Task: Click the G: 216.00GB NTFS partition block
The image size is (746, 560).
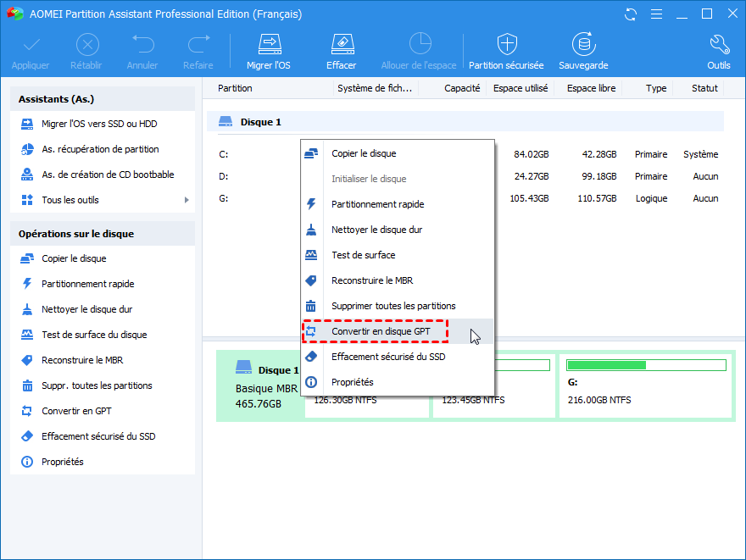Action: [x=646, y=385]
